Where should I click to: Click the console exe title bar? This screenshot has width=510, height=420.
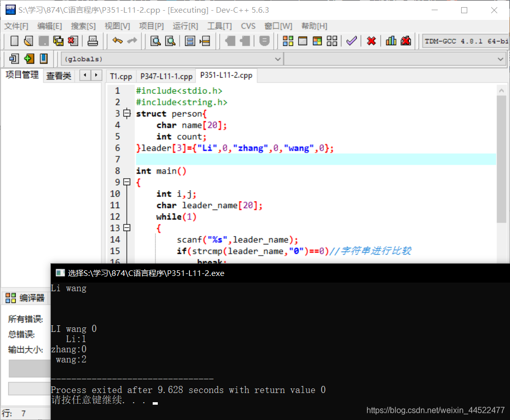tap(280, 273)
